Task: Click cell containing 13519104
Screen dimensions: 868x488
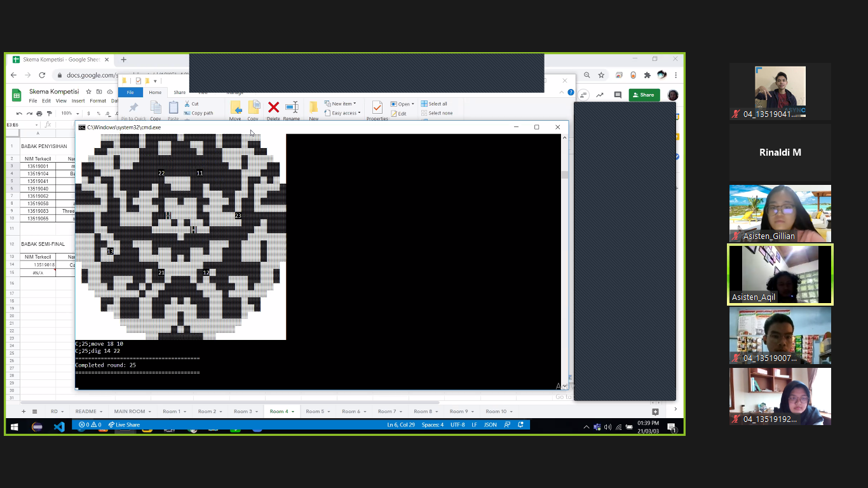Action: point(37,173)
